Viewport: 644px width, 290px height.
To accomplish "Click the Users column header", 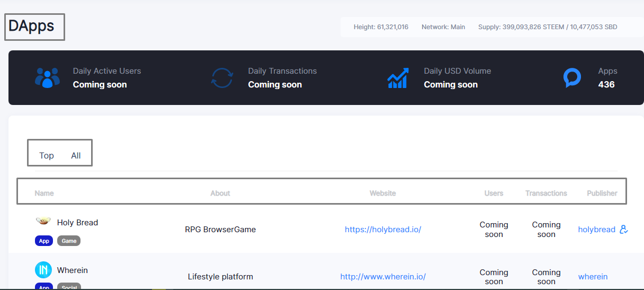I will pyautogui.click(x=494, y=194).
